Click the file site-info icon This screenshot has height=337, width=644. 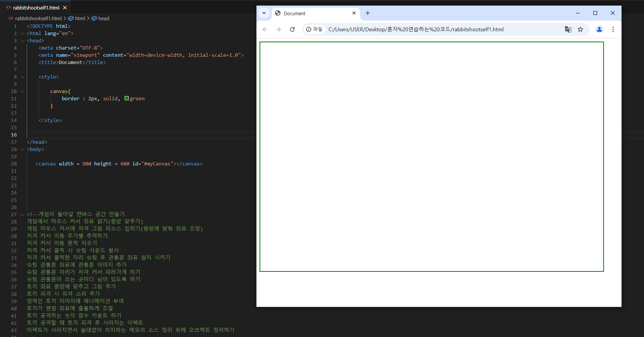click(x=314, y=29)
